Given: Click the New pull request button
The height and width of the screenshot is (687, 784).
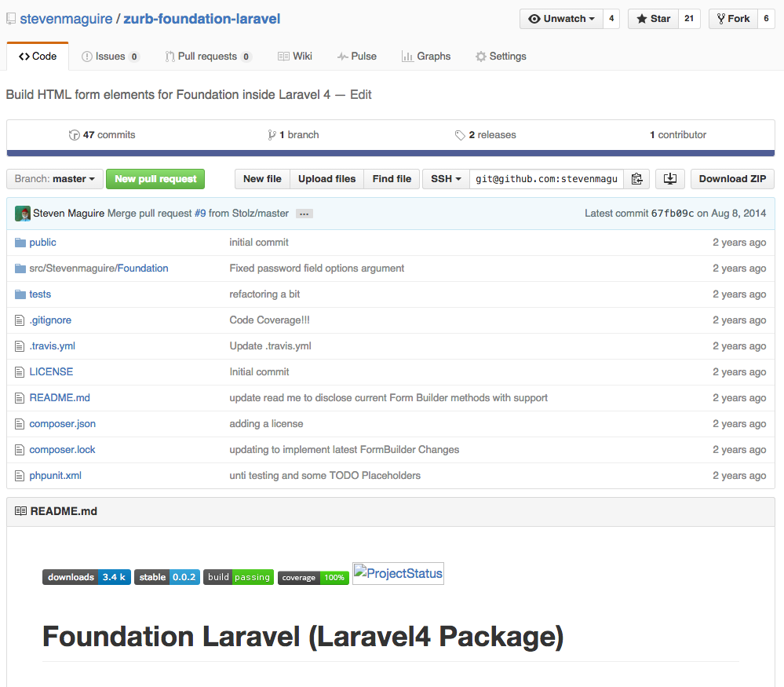Looking at the screenshot, I should 155,179.
